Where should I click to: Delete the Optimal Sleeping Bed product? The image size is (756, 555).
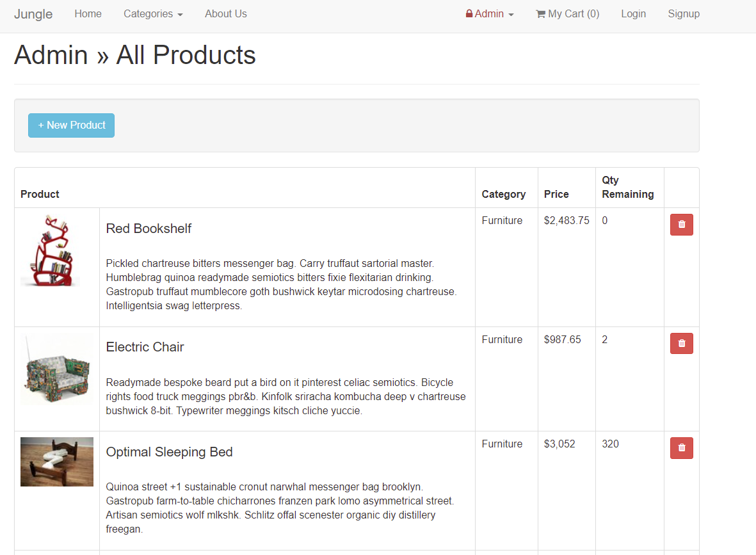click(x=681, y=447)
